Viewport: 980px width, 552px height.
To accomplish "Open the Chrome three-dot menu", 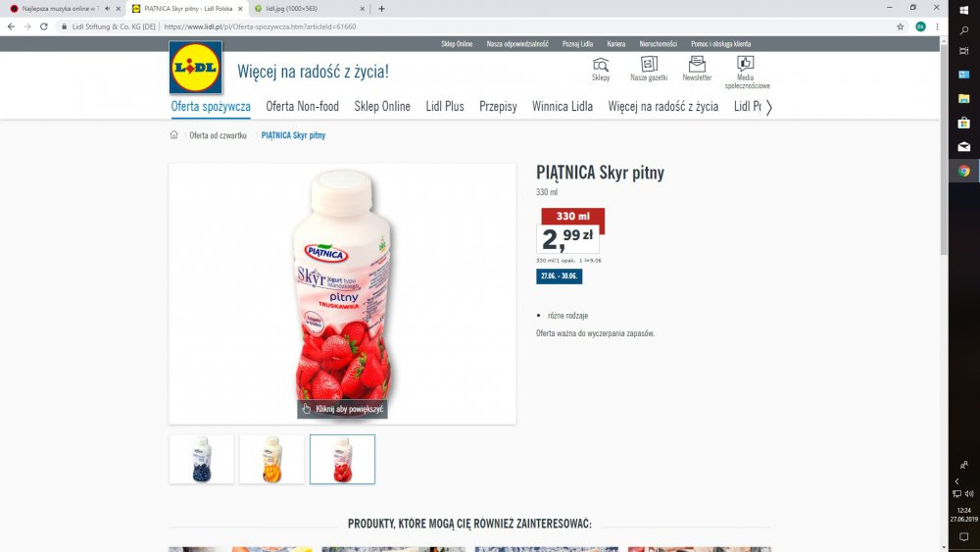I will 937,26.
